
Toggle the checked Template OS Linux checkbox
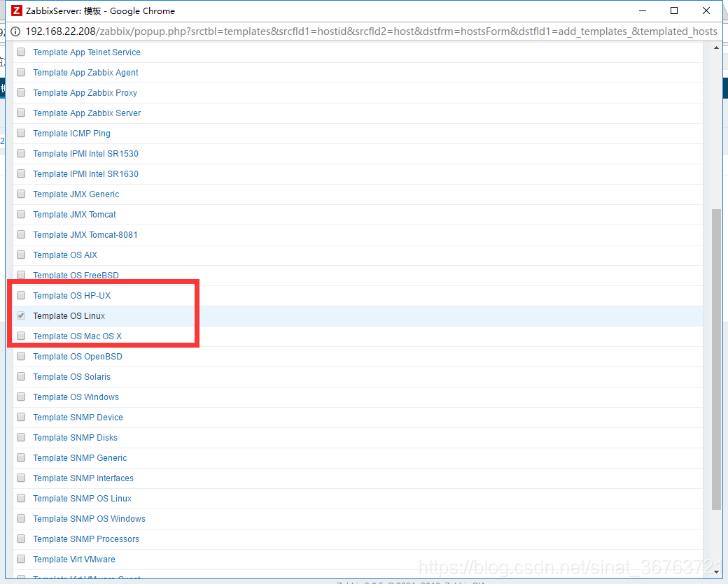[x=21, y=316]
